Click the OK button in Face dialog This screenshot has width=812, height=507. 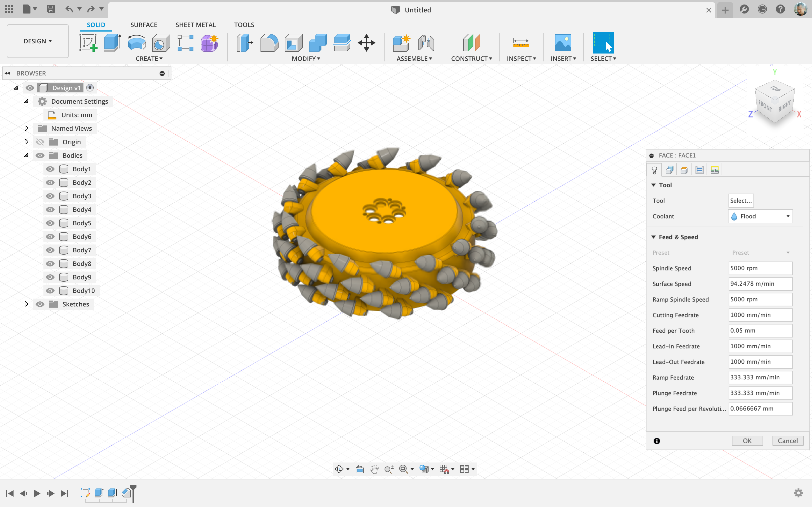747,441
